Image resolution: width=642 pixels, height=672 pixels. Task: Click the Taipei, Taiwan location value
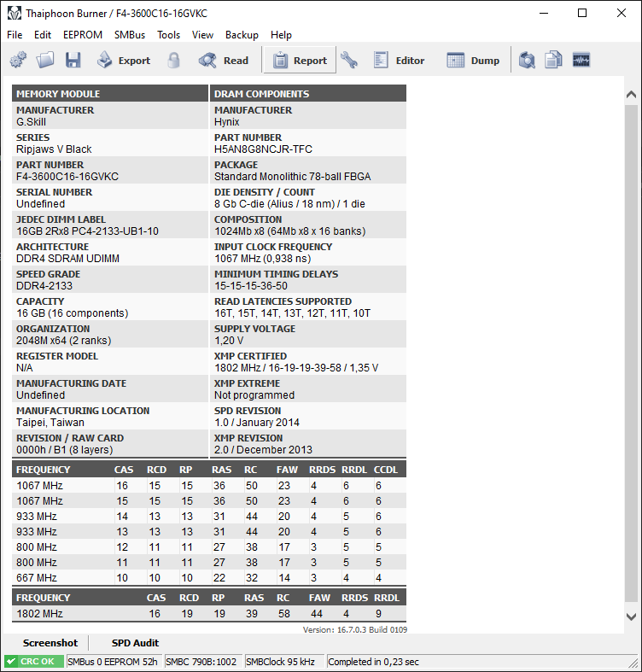[x=50, y=423]
